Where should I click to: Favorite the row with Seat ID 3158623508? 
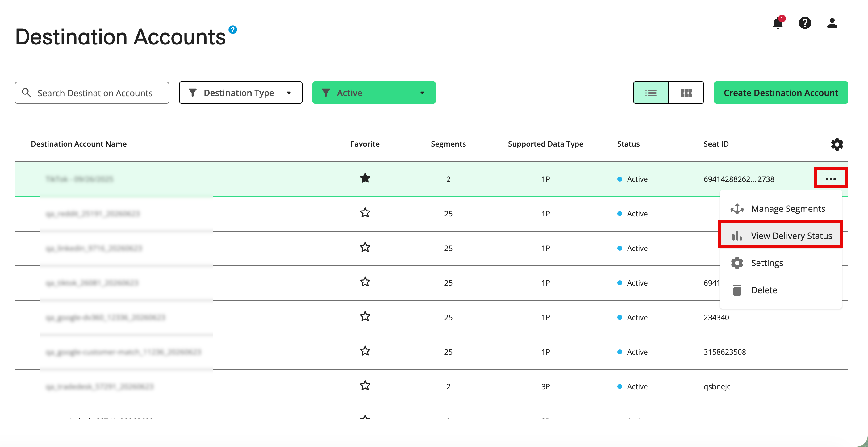pos(365,351)
